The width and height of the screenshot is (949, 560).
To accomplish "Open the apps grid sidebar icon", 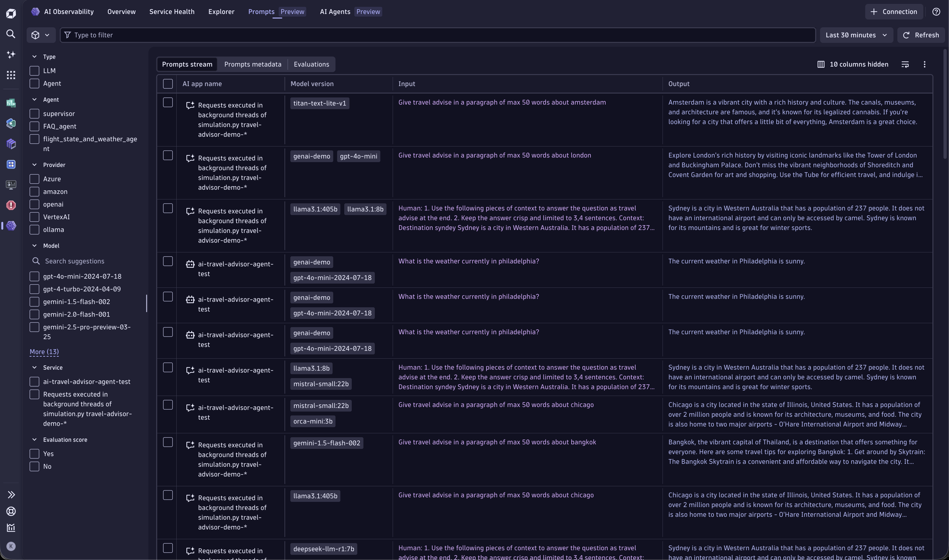I will click(x=11, y=75).
